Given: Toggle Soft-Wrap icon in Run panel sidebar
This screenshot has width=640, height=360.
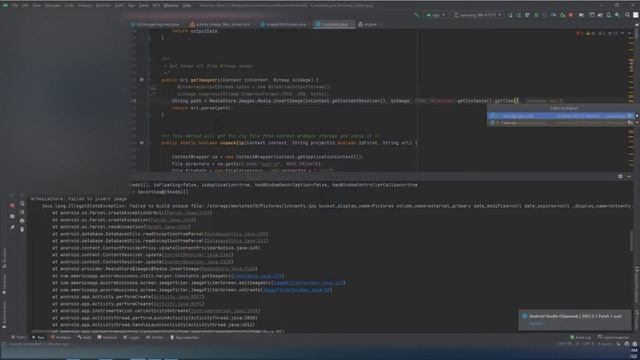Looking at the screenshot, I should tap(22, 204).
